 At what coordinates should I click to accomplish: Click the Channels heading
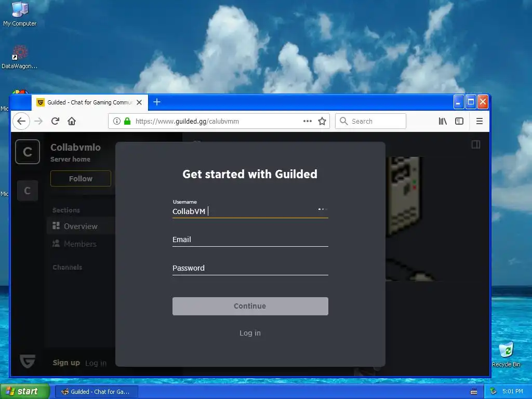[67, 268]
